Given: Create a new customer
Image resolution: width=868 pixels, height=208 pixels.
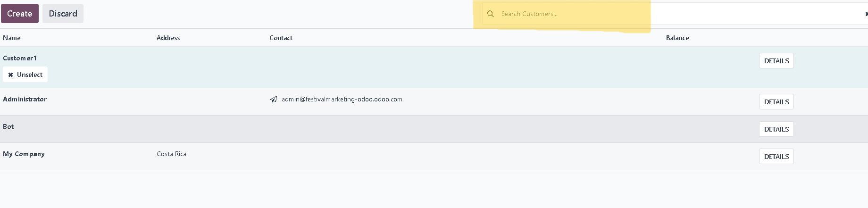Looking at the screenshot, I should 20,14.
